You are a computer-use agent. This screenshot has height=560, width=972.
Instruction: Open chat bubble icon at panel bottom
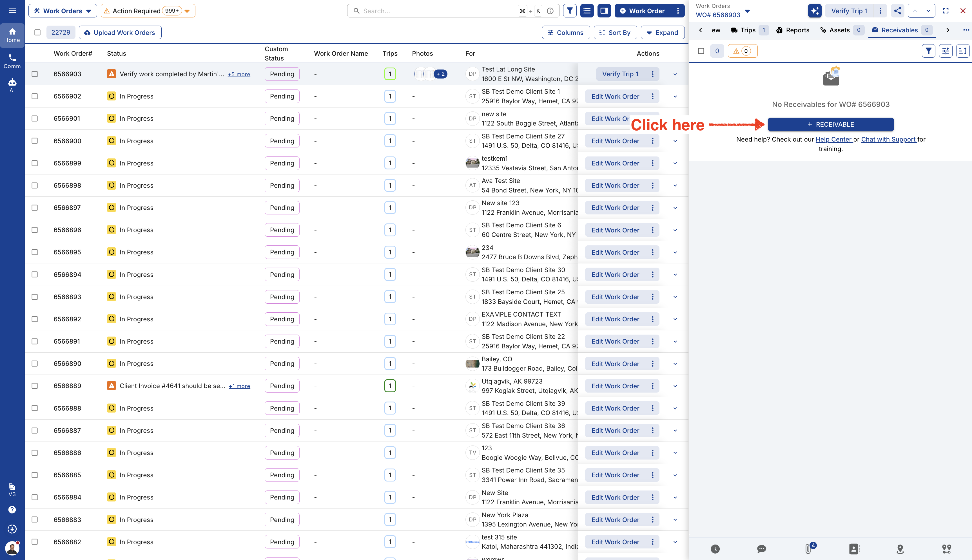761,549
